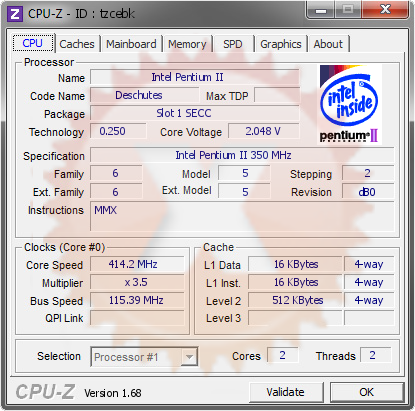
Task: Click the empty QPI Link field
Action: [137, 318]
